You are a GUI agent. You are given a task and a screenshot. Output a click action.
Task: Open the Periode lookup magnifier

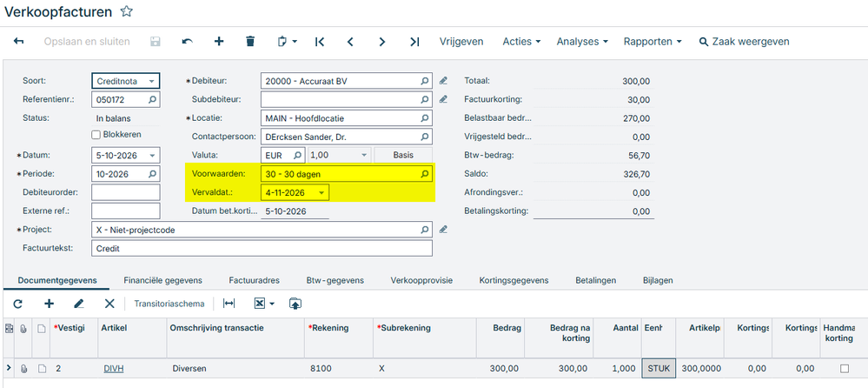coord(152,174)
